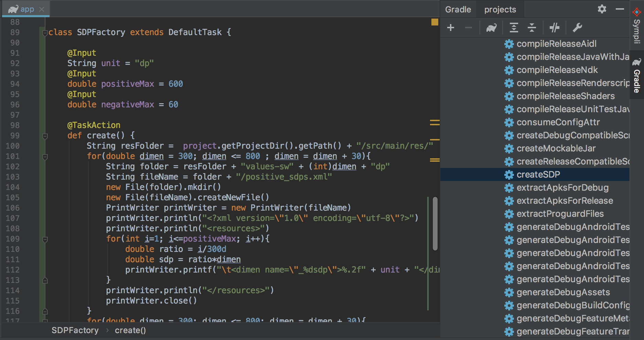Collapse the create() method fold marker
This screenshot has height=340, width=644.
[45, 136]
